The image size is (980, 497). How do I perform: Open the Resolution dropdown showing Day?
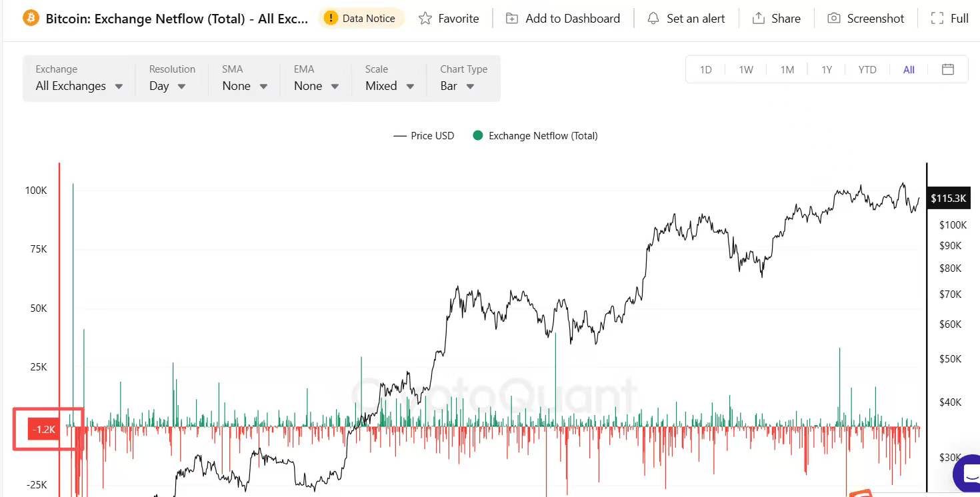167,86
